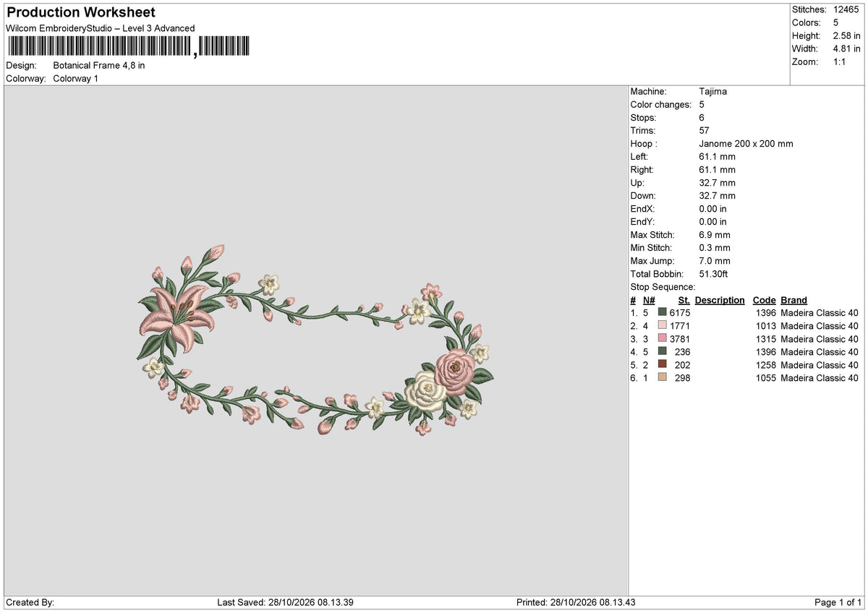The width and height of the screenshot is (868, 613).
Task: Click the barcode at the top
Action: click(x=129, y=46)
